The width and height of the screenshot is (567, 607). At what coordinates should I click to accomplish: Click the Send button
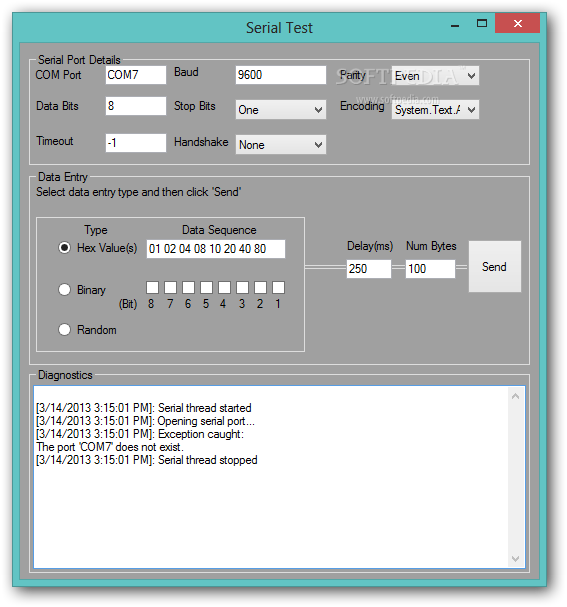click(495, 266)
